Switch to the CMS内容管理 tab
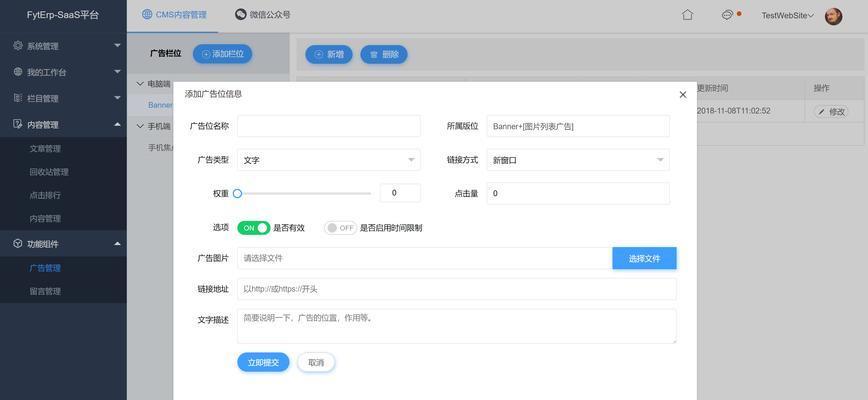This screenshot has height=400, width=868. click(x=174, y=15)
